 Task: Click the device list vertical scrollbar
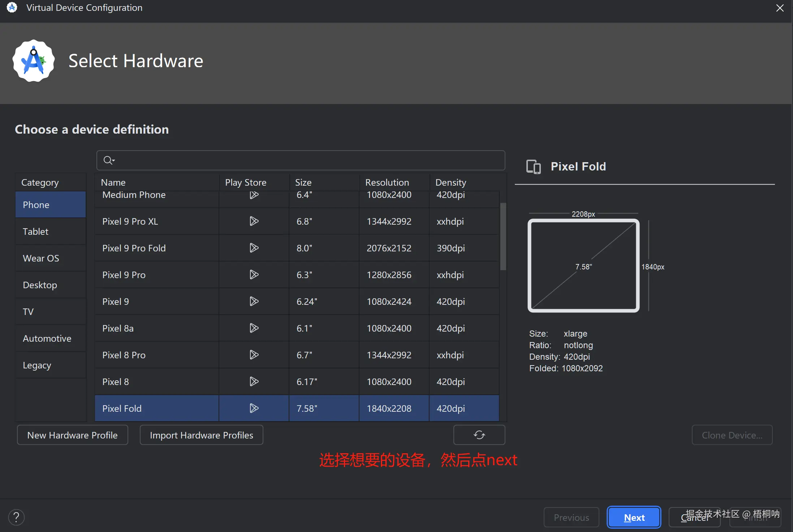pos(503,237)
